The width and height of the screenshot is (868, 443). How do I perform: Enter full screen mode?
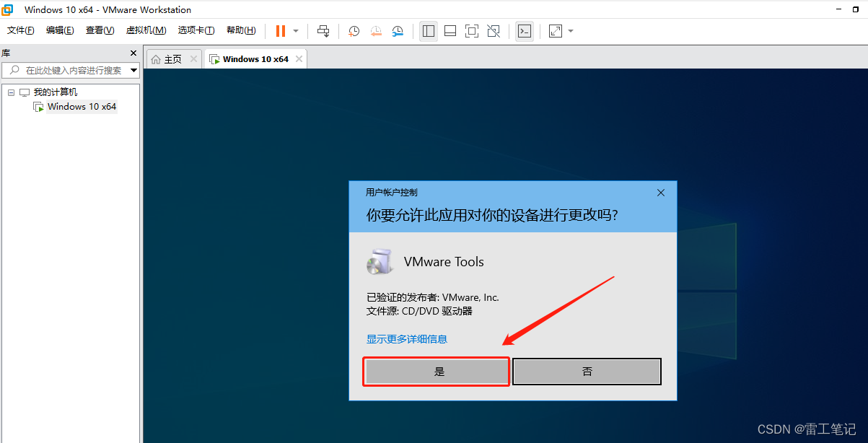pyautogui.click(x=472, y=31)
